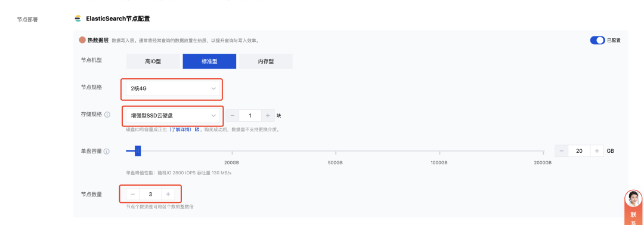
Task: Click the 存储规格 info icon
Action: [x=107, y=115]
